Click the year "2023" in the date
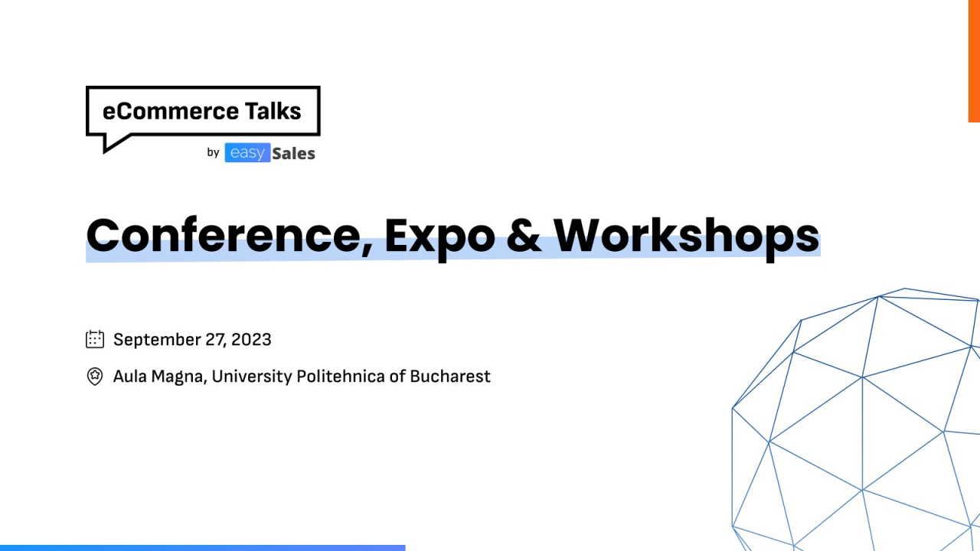Screen dimensions: 980x551 pos(251,339)
